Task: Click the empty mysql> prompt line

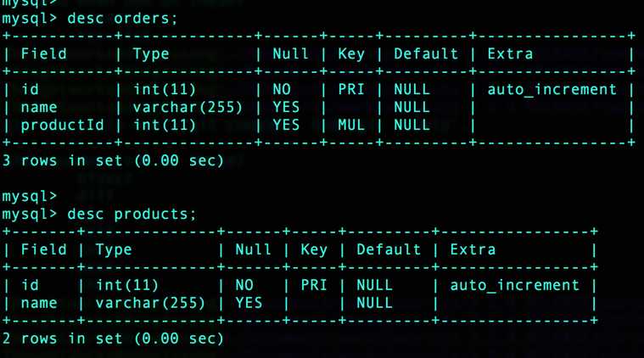Action: point(29,196)
